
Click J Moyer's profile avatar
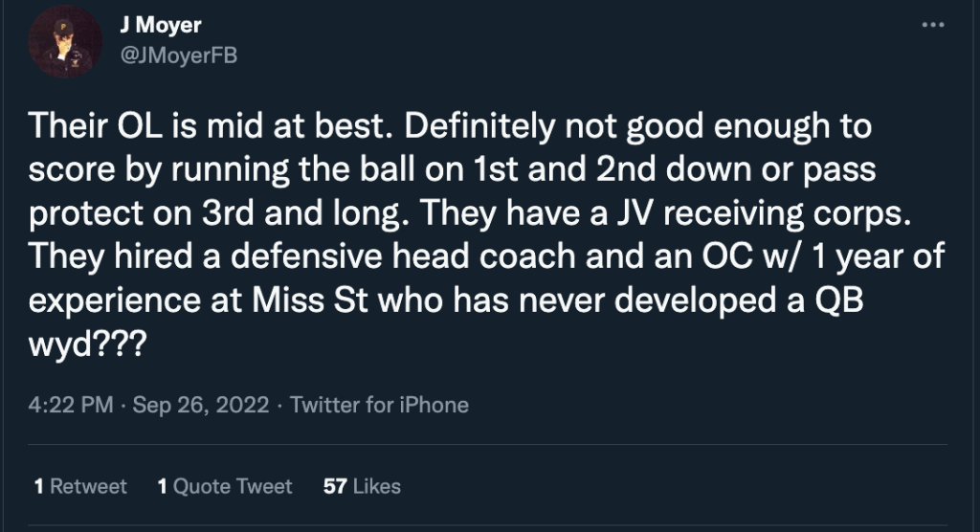pos(66,41)
